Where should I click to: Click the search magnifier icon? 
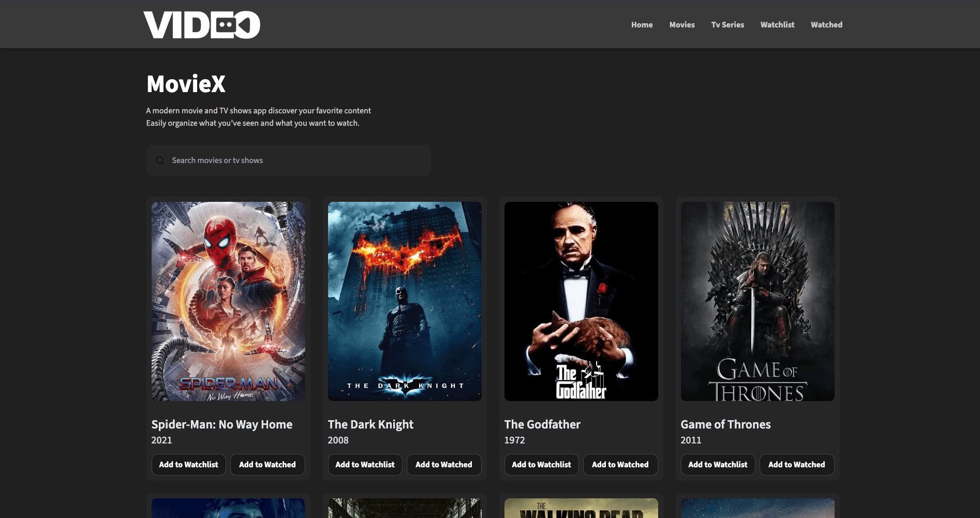click(x=160, y=160)
